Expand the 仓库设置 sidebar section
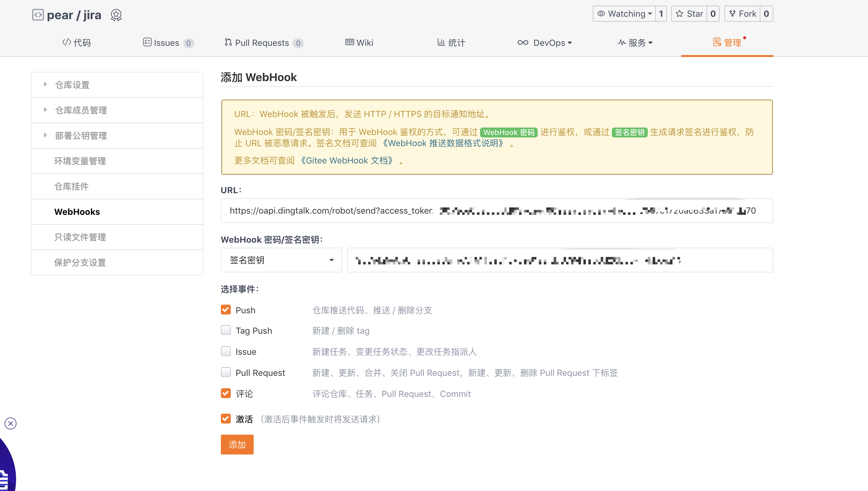868x491 pixels. click(x=45, y=84)
